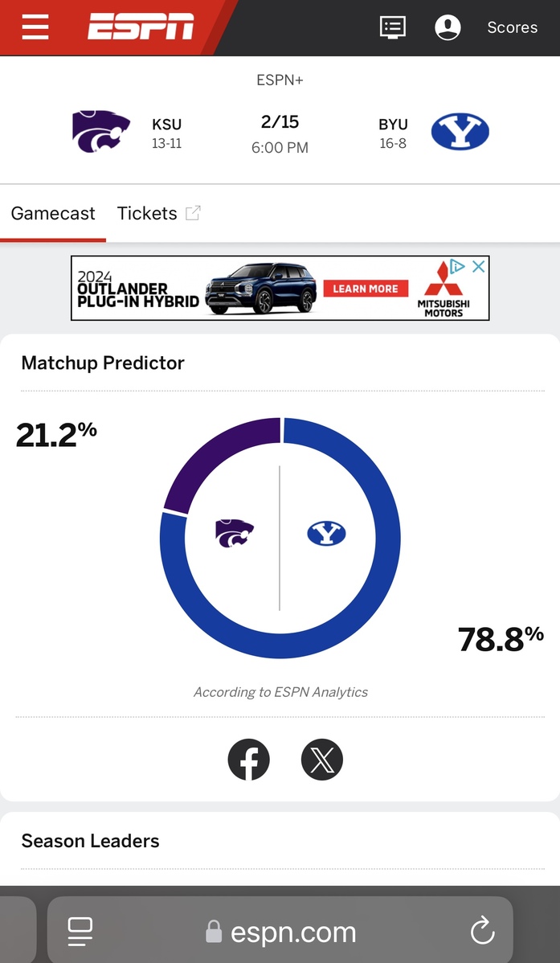Open the ESPN hamburger menu
Screen dimensions: 560x963
[x=35, y=27]
